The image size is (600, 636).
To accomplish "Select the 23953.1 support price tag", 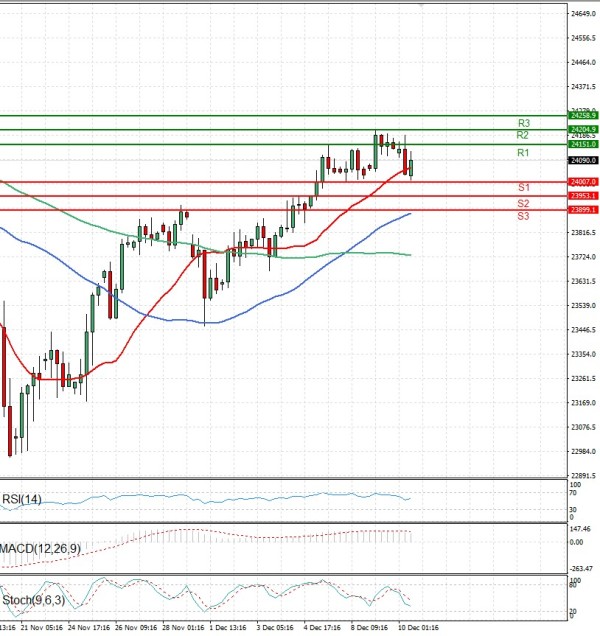I will click(582, 196).
